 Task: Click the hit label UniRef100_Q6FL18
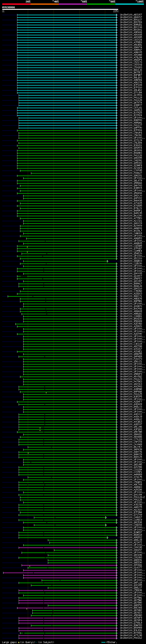(x=131, y=583)
